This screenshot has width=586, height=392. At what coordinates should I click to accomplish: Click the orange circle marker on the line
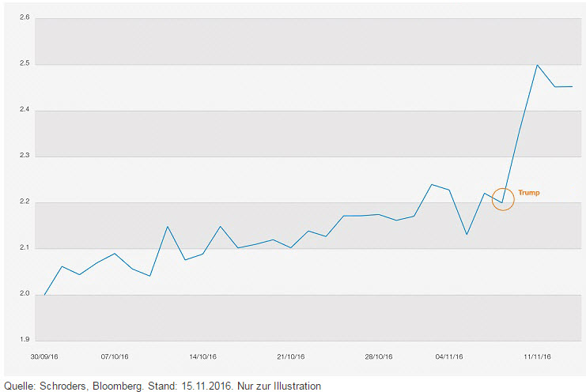tap(502, 198)
